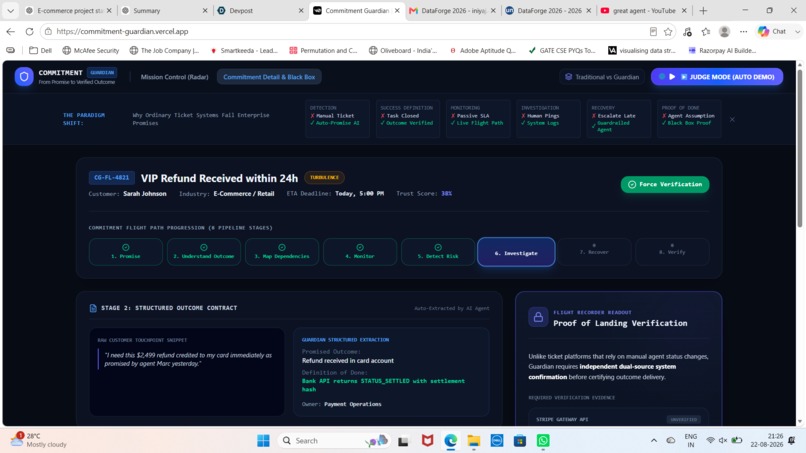Select stage 3 Map Dependencies
Image resolution: width=806 pixels, height=453 pixels.
(282, 252)
